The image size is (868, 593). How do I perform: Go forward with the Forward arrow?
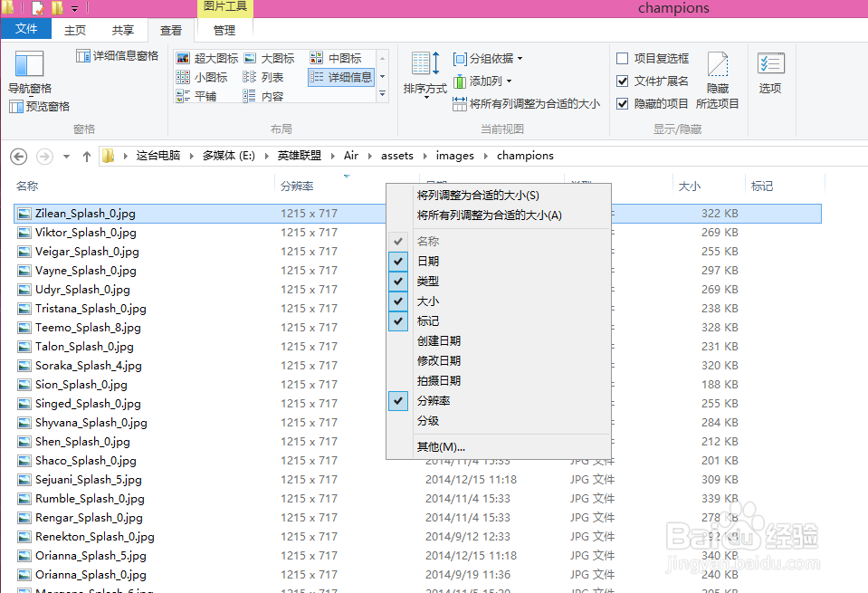click(44, 156)
